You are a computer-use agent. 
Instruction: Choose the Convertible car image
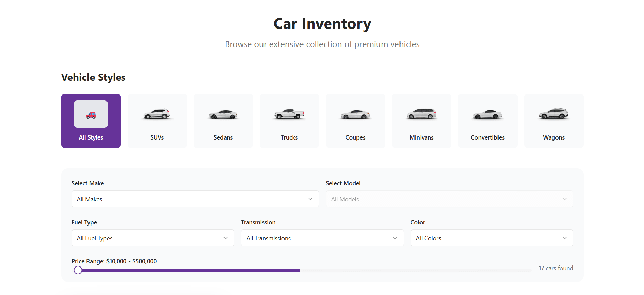click(487, 114)
